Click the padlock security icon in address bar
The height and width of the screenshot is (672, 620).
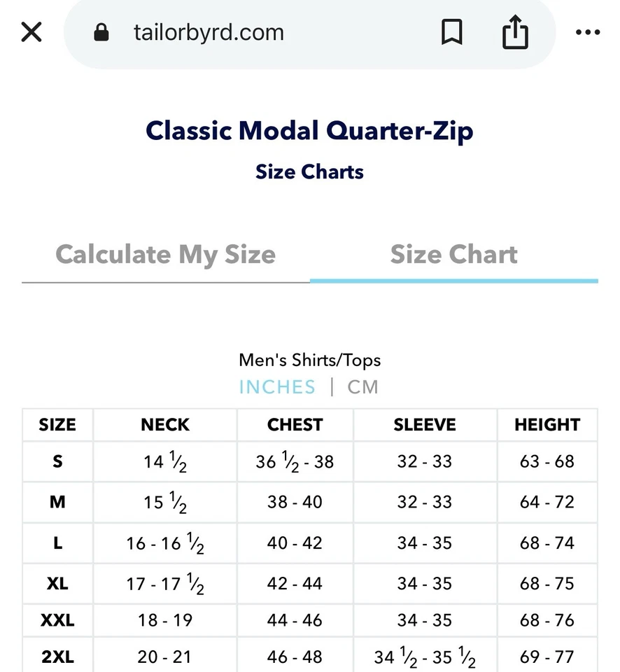(101, 32)
